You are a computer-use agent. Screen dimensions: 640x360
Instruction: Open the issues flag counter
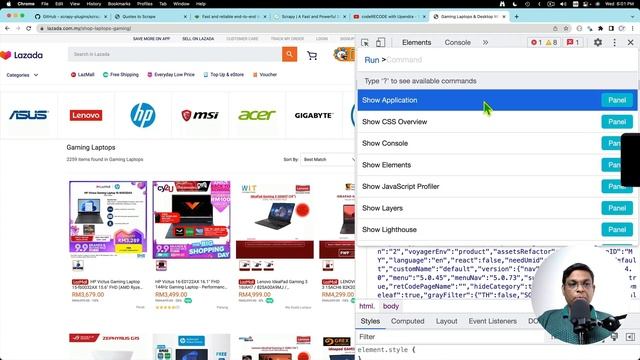573,42
